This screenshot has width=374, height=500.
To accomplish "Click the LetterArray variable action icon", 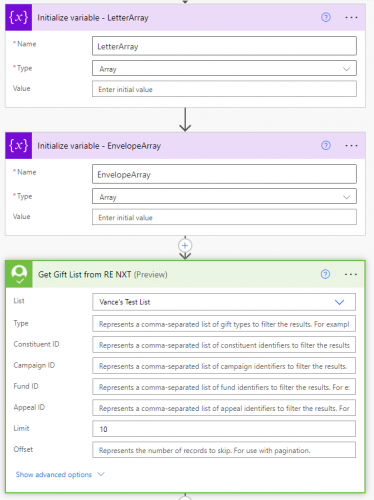I will click(19, 17).
